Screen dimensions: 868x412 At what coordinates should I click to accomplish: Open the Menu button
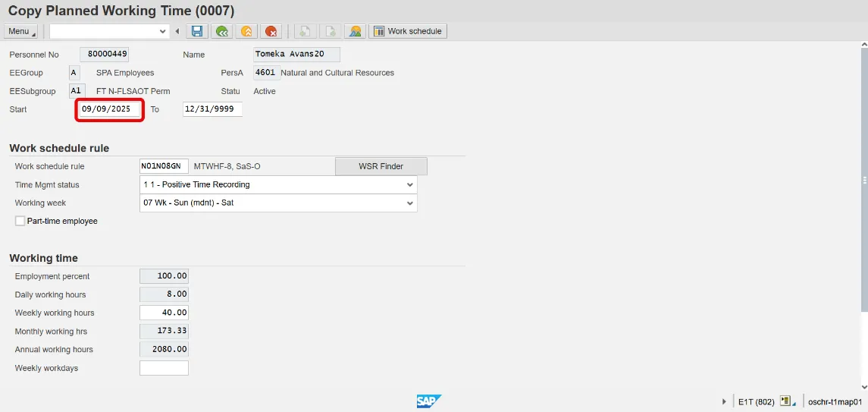[x=20, y=31]
